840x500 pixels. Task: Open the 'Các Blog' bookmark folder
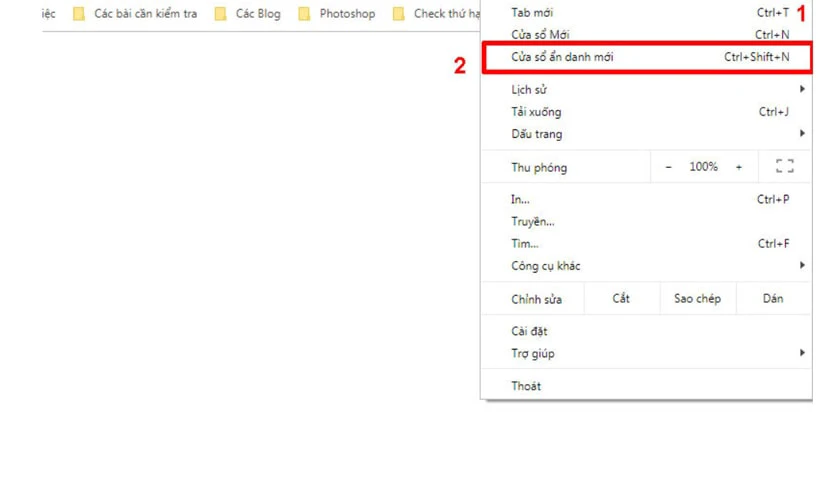(x=248, y=13)
